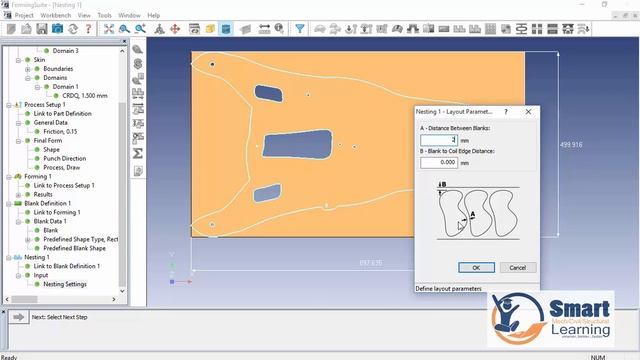
Task: Click the Blank to Coil Edge Distance field
Action: pos(439,162)
